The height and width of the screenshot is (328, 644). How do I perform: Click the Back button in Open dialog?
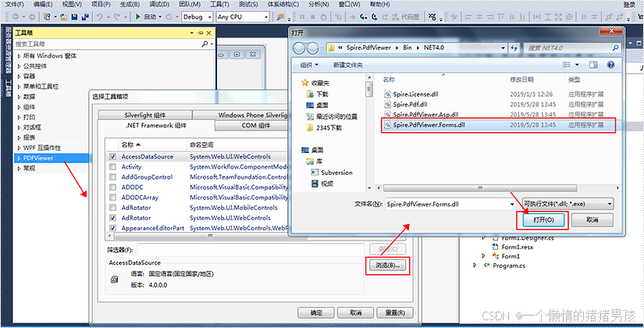pos(300,48)
